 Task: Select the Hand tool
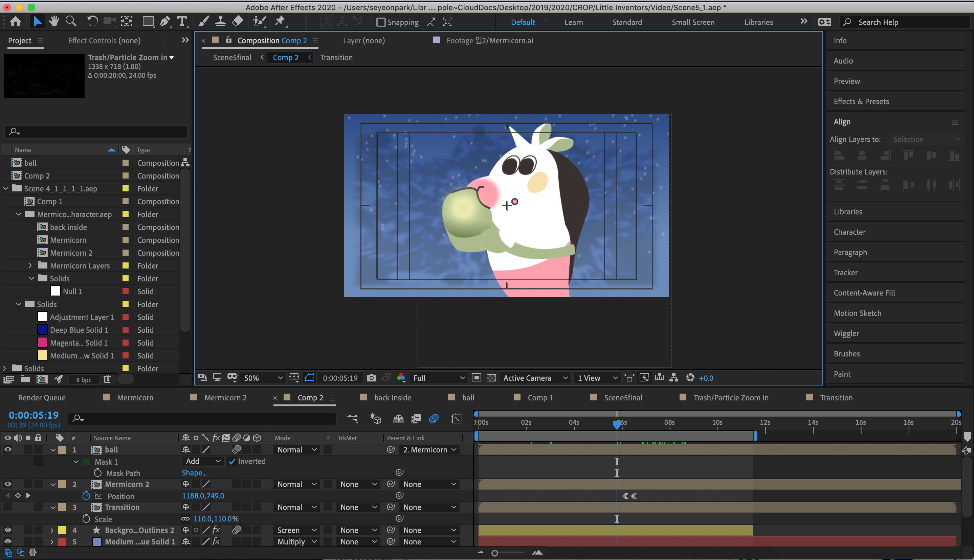click(x=54, y=22)
